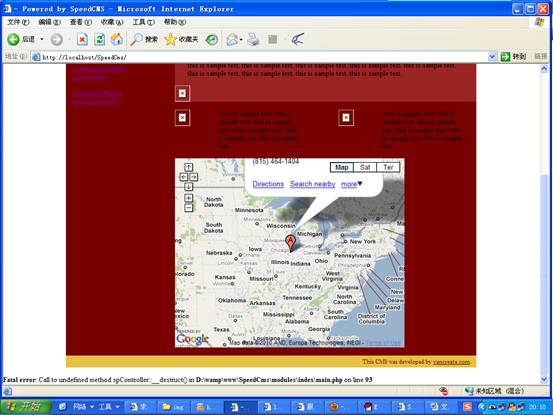Viewport: 553px width, 415px height.
Task: Pan the map right with the arrow
Action: pos(194,177)
